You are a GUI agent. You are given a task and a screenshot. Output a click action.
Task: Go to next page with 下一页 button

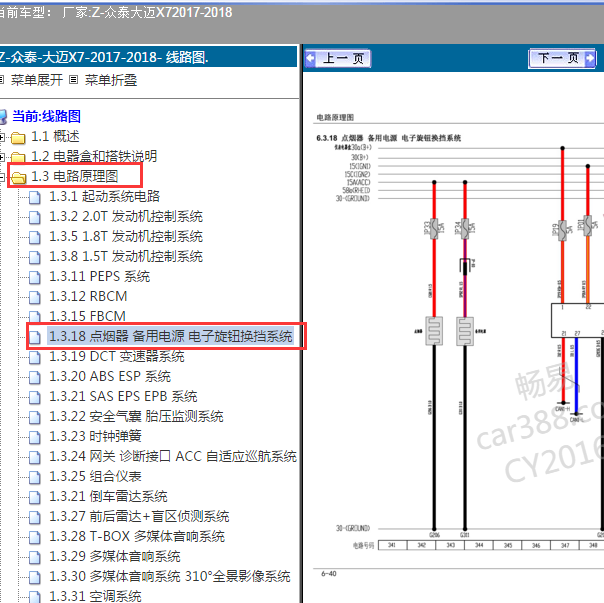pos(562,59)
